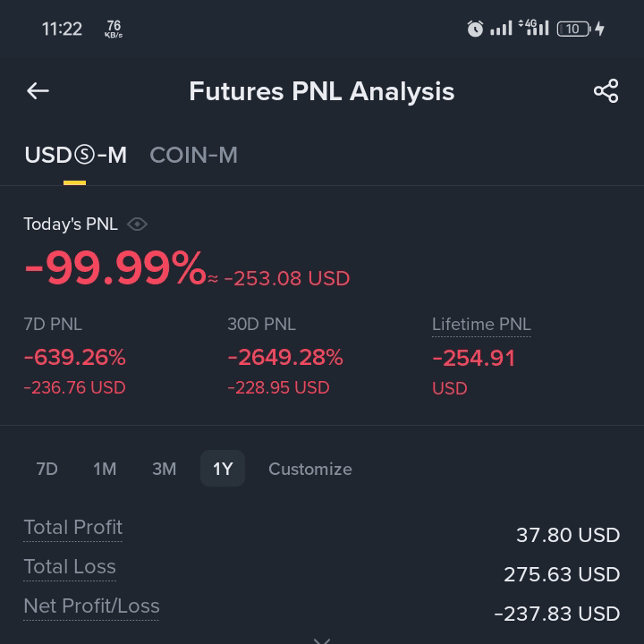
Task: Choose the 3M time range
Action: pos(164,469)
